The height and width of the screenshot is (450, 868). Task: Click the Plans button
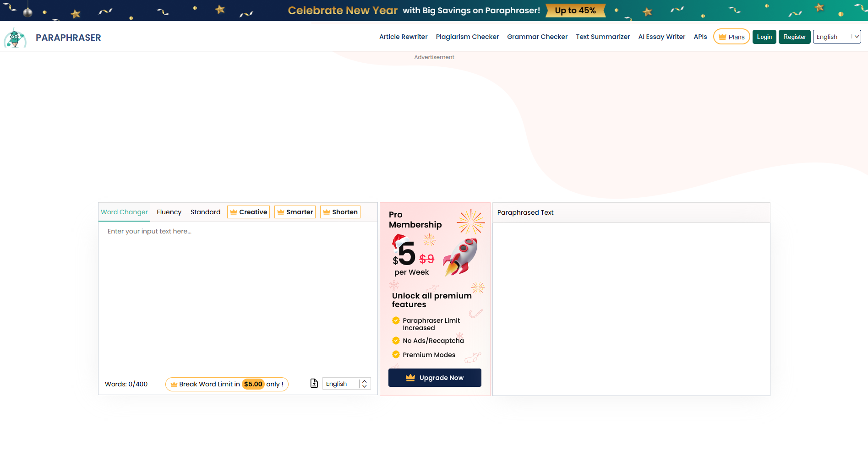[732, 37]
